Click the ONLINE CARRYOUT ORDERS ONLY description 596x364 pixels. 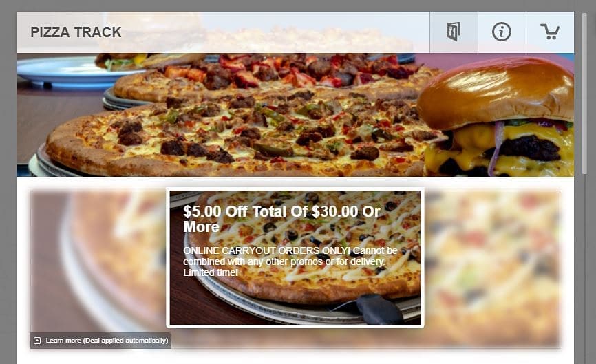290,261
